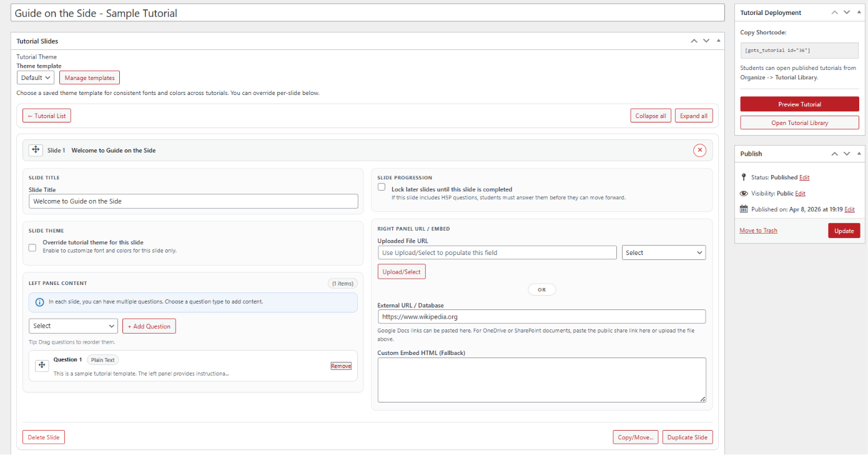This screenshot has height=455, width=868.
Task: Click the Plain Text question type badge
Action: click(102, 360)
